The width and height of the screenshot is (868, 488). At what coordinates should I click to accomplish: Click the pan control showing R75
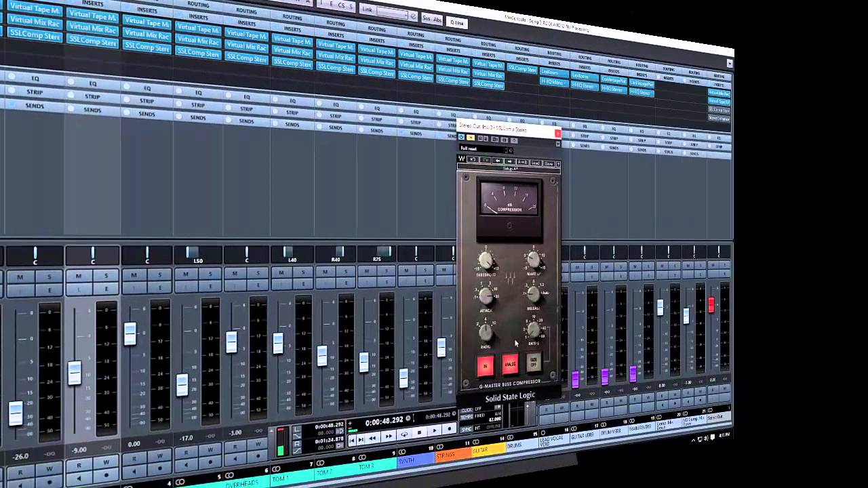tap(377, 253)
